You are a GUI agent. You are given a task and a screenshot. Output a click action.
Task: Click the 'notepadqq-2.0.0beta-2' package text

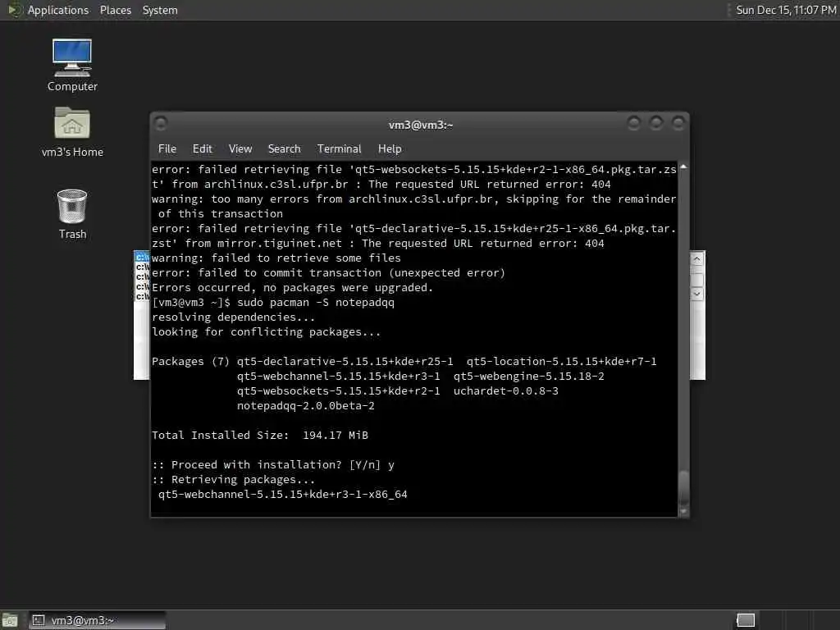tap(306, 405)
